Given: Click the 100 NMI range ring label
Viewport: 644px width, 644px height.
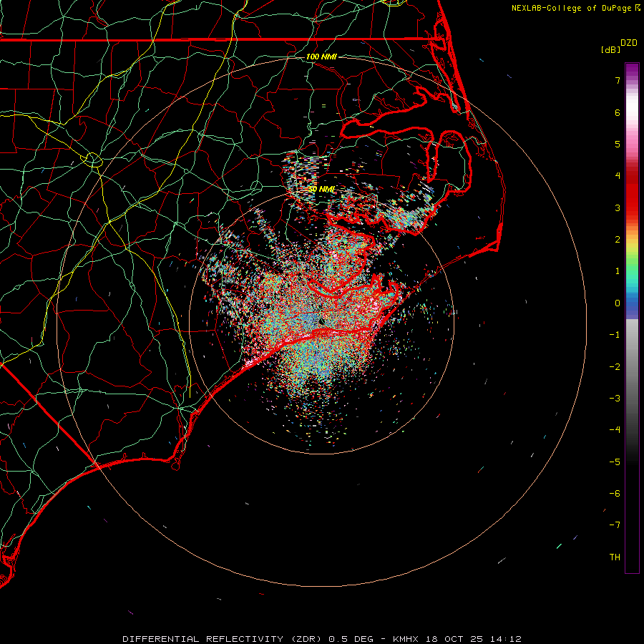Looking at the screenshot, I should [x=321, y=57].
